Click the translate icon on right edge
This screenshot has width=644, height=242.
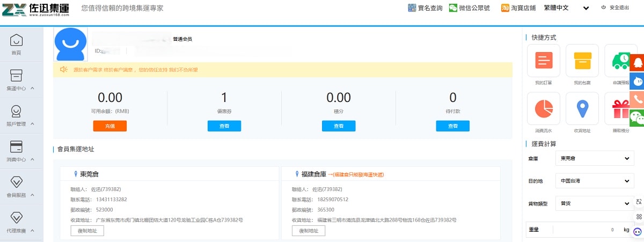point(638,202)
